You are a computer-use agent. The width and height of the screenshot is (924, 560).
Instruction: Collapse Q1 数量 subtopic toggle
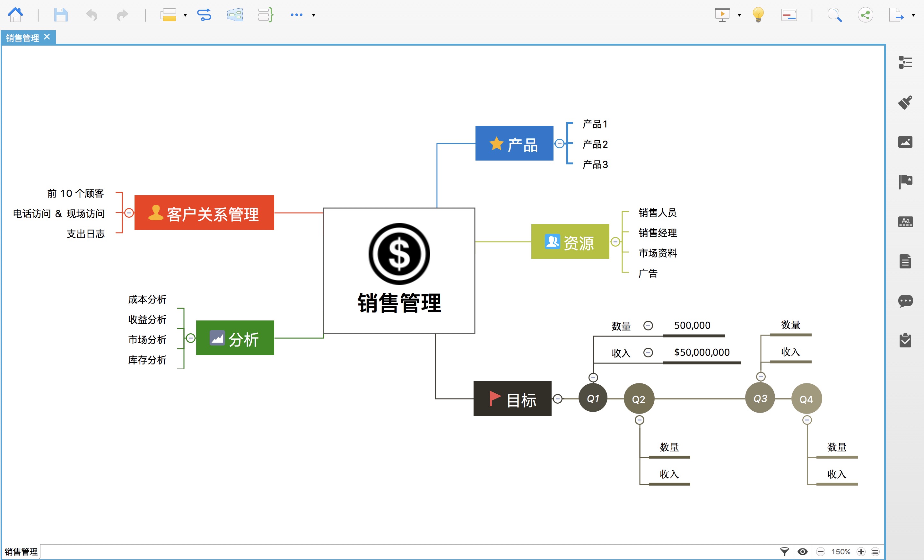[648, 325]
